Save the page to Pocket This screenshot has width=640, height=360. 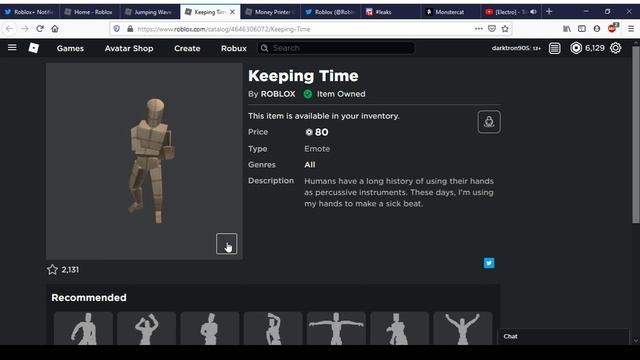[492, 29]
